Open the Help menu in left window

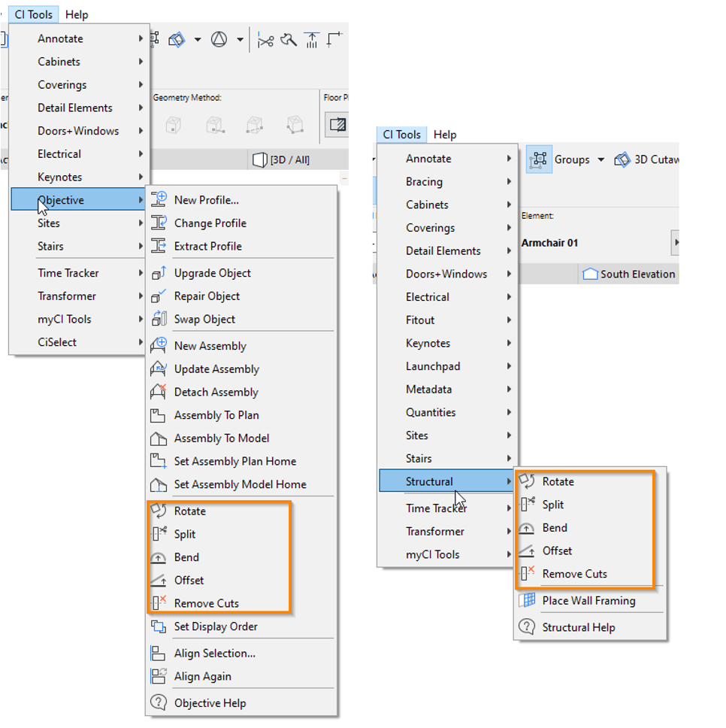pos(77,14)
